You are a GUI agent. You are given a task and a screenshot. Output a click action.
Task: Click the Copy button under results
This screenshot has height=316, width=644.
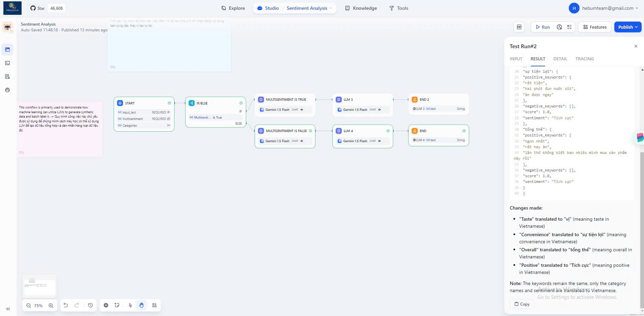pyautogui.click(x=522, y=304)
